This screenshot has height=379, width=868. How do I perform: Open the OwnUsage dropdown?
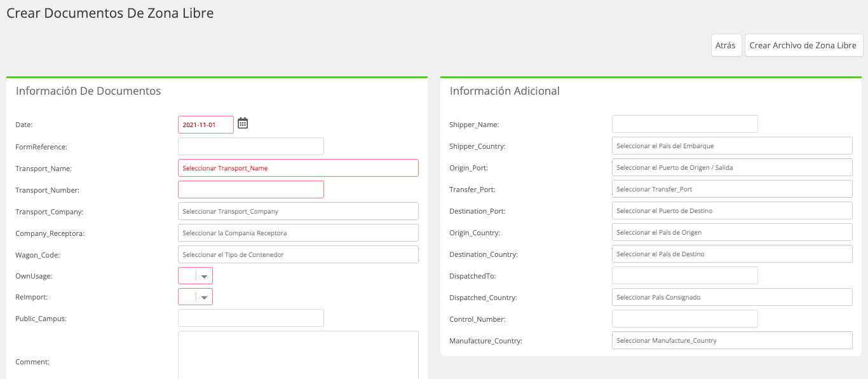[195, 276]
